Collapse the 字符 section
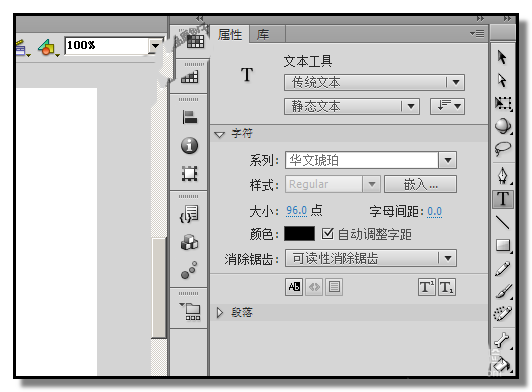 pyautogui.click(x=220, y=134)
